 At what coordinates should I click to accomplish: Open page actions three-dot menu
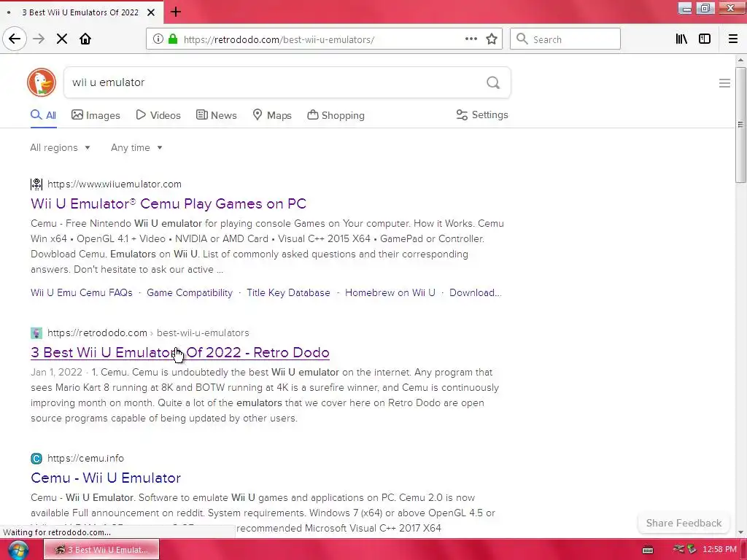471,39
